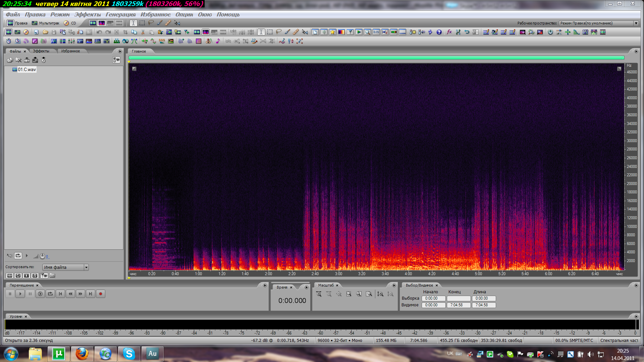
Task: Switch to the Избранное tab
Action: point(70,51)
